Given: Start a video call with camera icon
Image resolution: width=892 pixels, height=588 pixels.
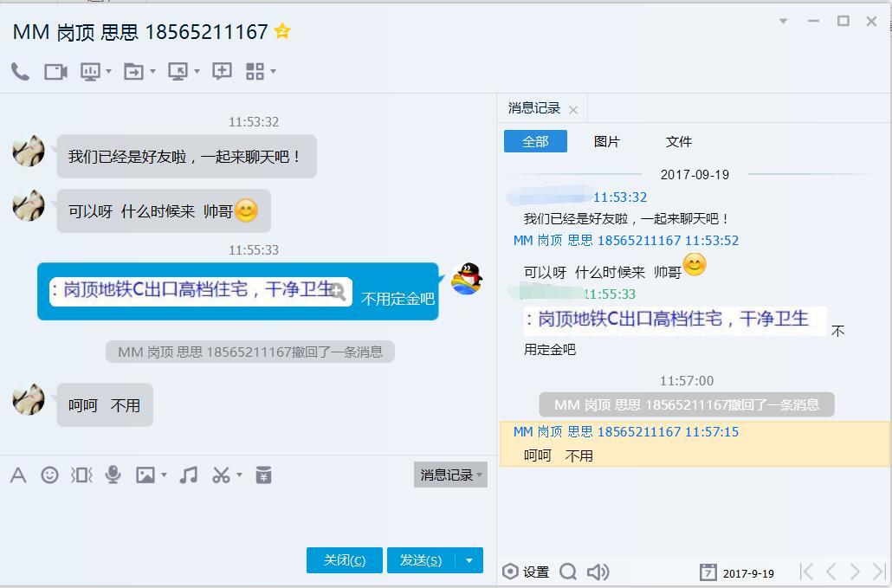Looking at the screenshot, I should (x=55, y=72).
